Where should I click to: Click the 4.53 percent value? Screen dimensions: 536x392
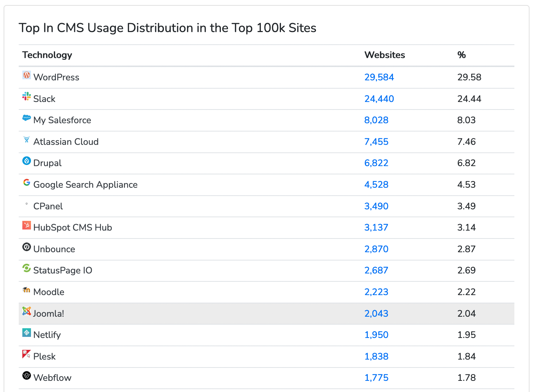coord(466,184)
